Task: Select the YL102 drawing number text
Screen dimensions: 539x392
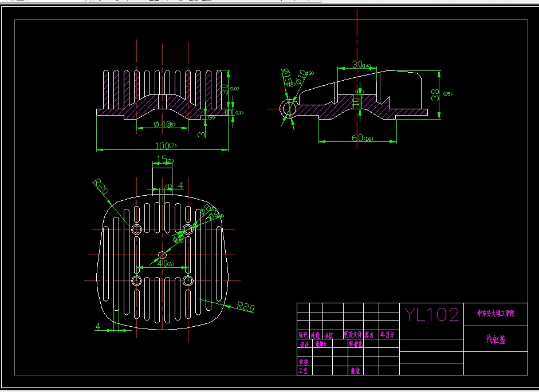Action: coord(432,315)
